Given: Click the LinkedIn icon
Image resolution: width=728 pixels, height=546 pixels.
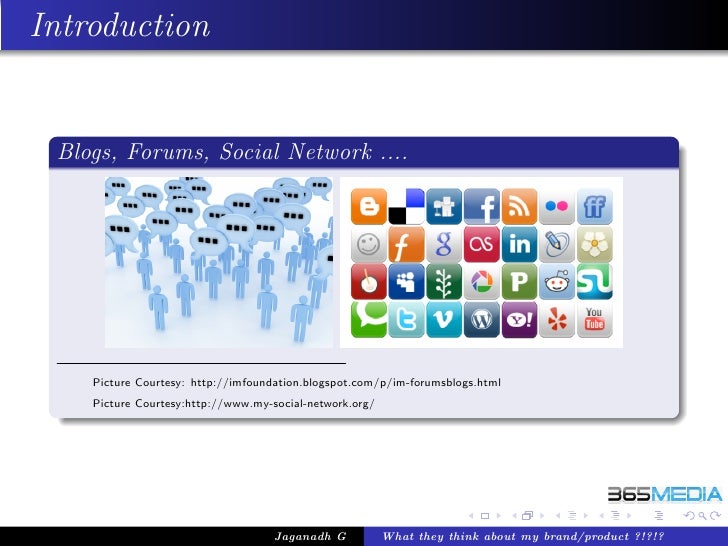Looking at the screenshot, I should (x=520, y=244).
